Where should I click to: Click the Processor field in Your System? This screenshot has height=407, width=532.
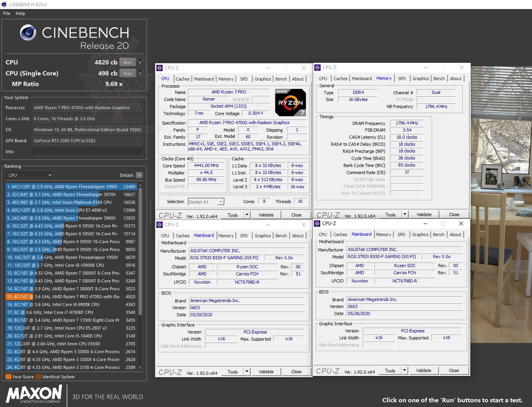click(87, 108)
